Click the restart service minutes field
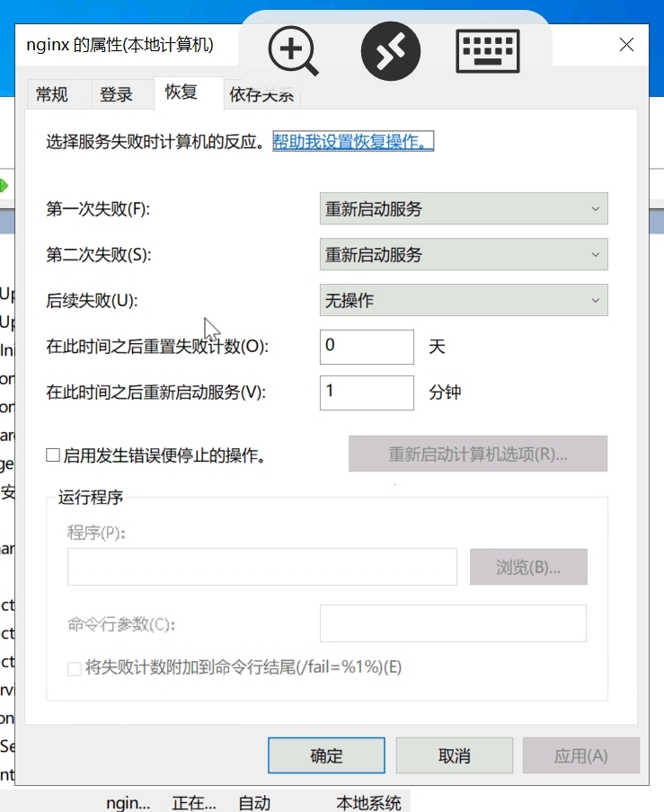 pyautogui.click(x=367, y=393)
